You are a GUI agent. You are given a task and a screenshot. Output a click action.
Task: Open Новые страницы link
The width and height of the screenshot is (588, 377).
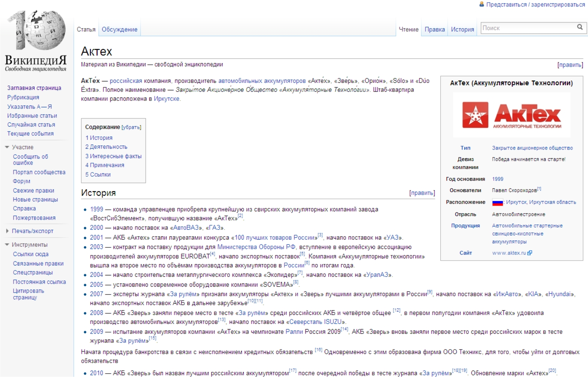coord(35,200)
